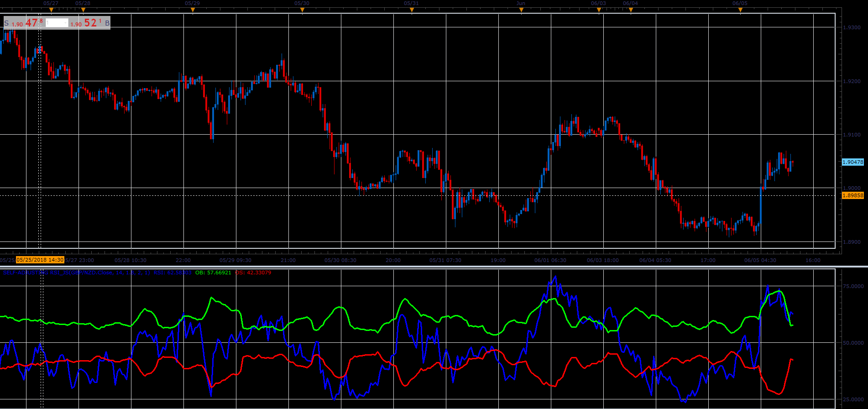This screenshot has height=409, width=868.
Task: Click the 16:00 time axis label
Action: [x=813, y=260]
